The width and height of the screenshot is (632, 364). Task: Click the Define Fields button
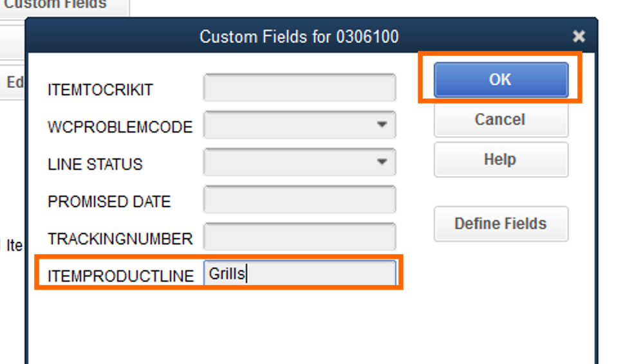pos(501,224)
